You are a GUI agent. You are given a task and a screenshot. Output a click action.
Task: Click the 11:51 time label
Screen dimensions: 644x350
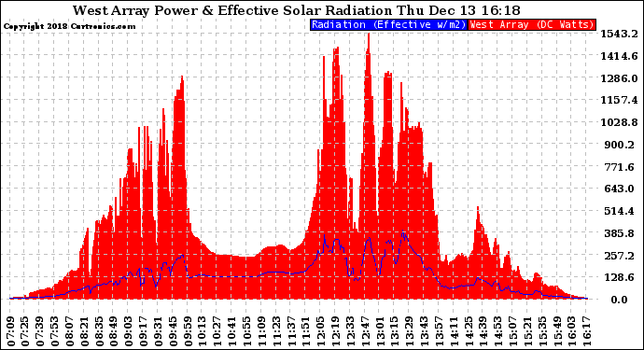(x=305, y=331)
